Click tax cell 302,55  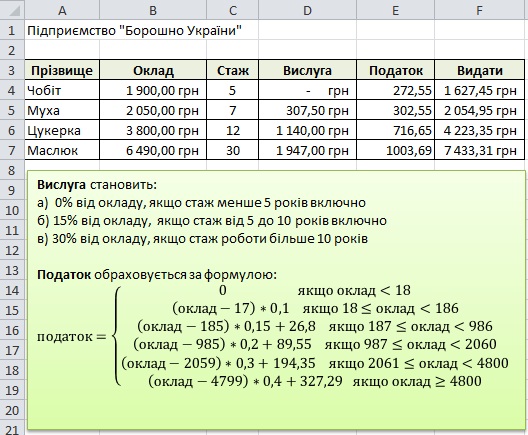click(395, 110)
